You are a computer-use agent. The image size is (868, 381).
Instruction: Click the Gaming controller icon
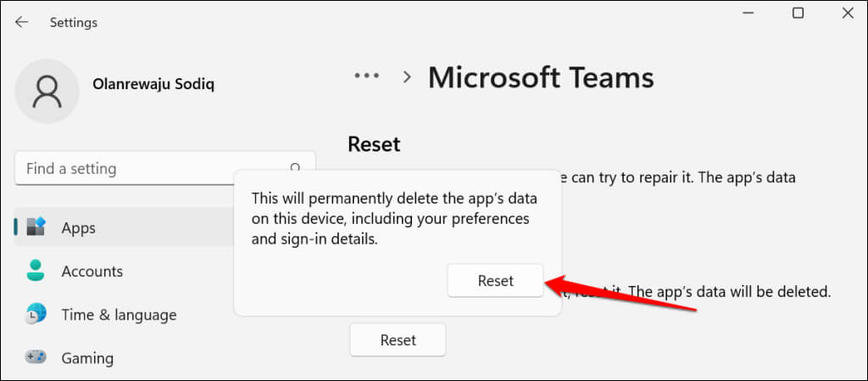[36, 357]
